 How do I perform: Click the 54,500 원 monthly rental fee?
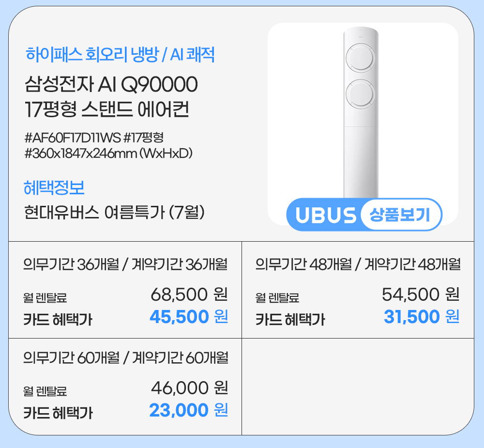(x=421, y=294)
